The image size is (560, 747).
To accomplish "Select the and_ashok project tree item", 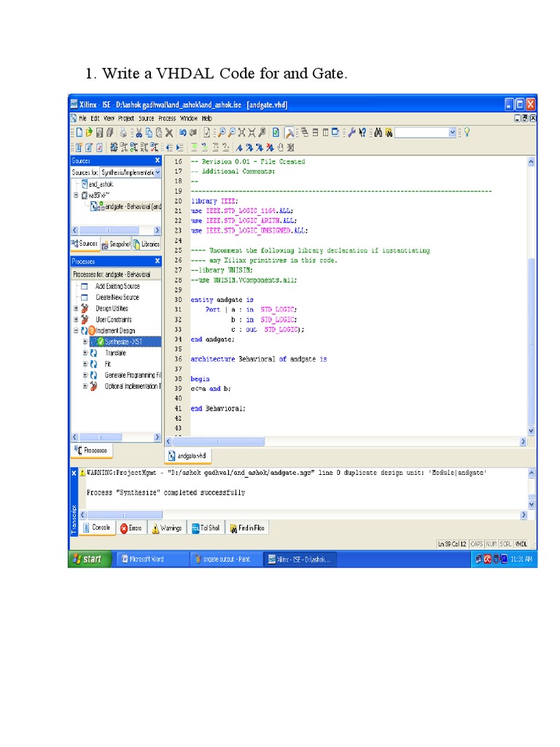I will tap(98, 185).
